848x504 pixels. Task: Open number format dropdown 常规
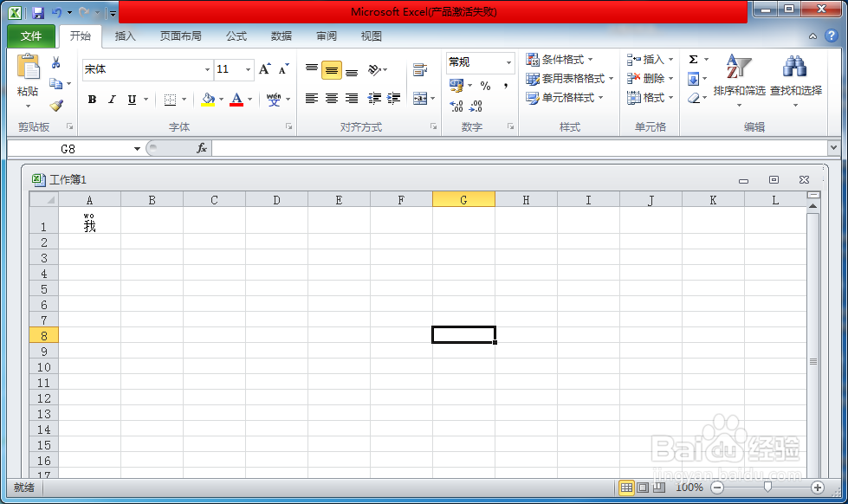(x=508, y=62)
